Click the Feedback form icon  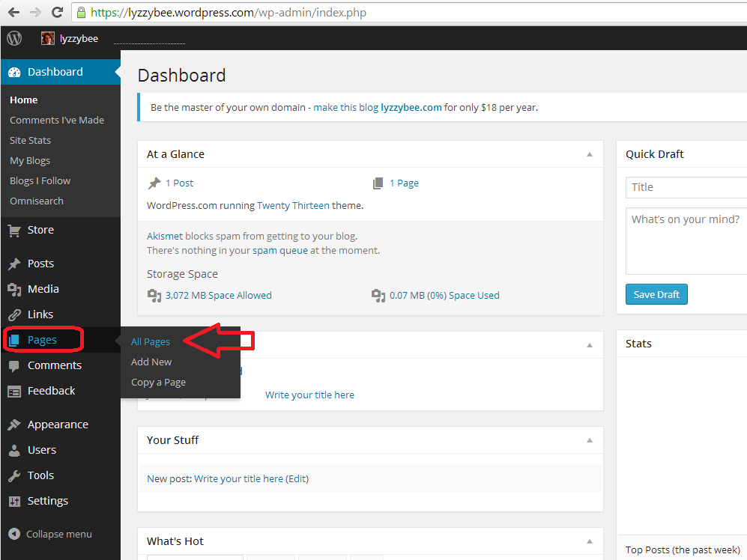[14, 392]
